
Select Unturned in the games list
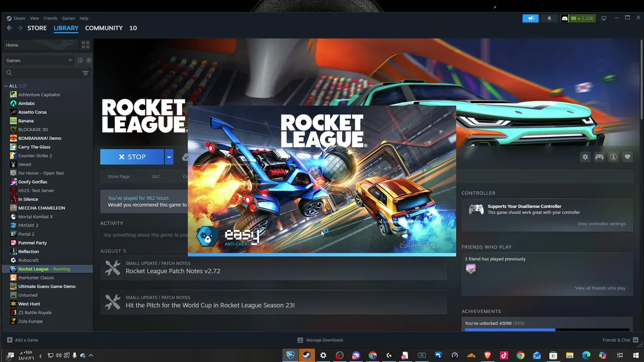tap(28, 295)
